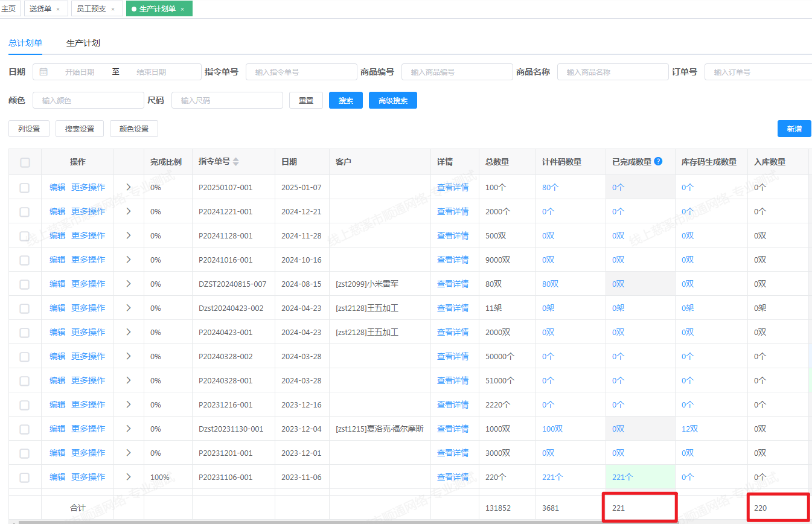Switch to the 生产计划 tab
The height and width of the screenshot is (524, 812).
(x=83, y=43)
